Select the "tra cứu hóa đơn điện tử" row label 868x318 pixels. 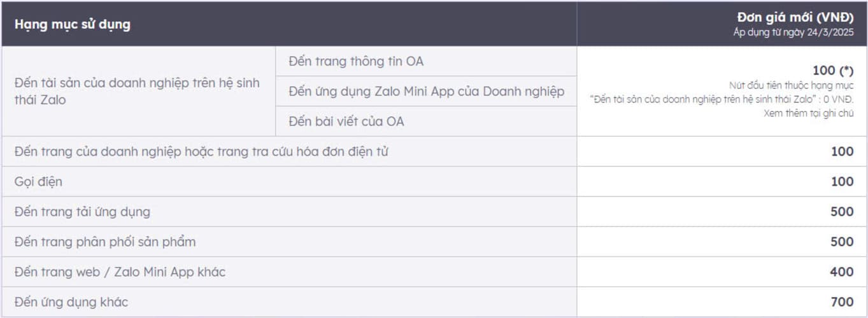pos(201,152)
